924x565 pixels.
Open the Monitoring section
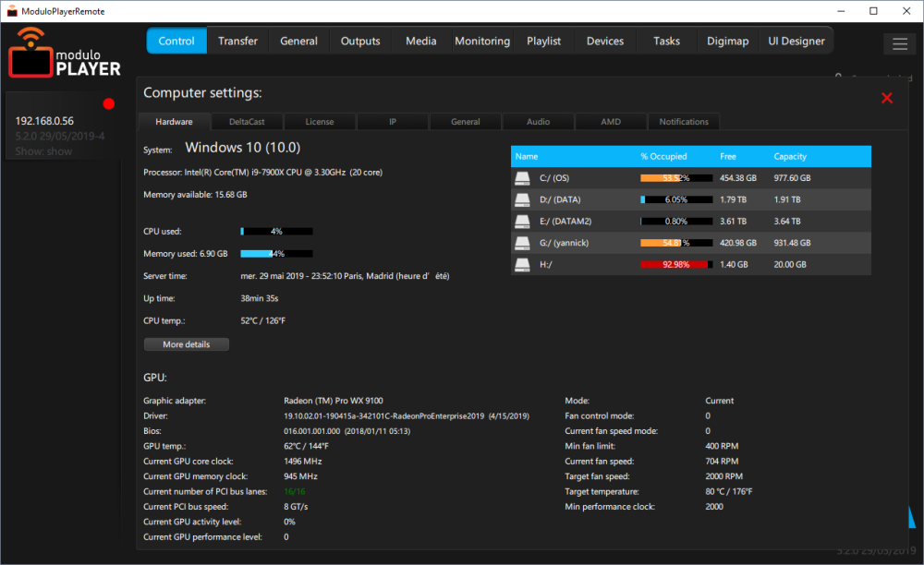pos(482,41)
